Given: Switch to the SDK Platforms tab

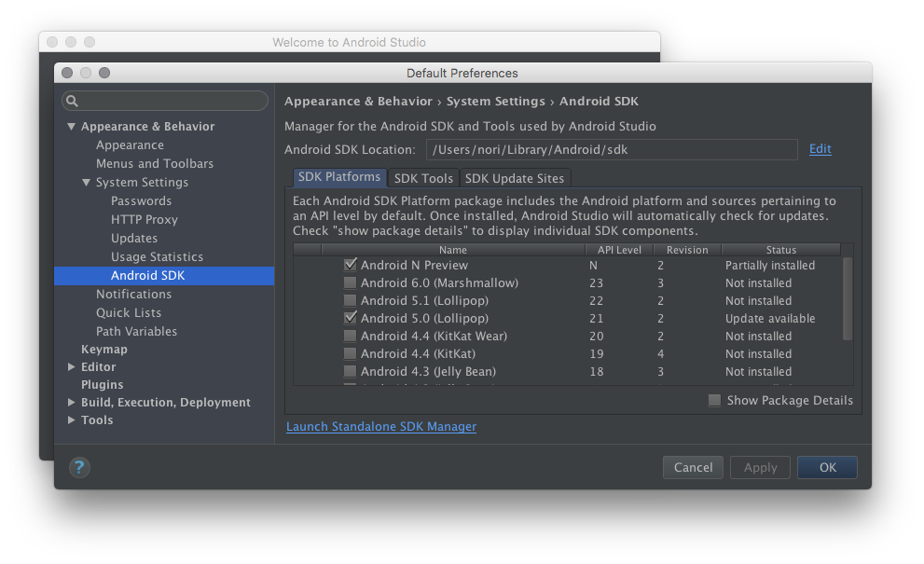Looking at the screenshot, I should (339, 177).
